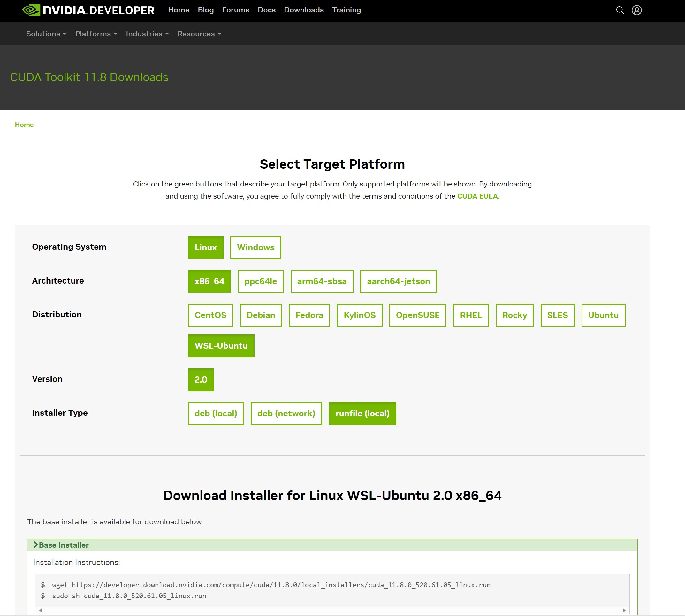
Task: Select Linux operating system
Action: tap(205, 247)
